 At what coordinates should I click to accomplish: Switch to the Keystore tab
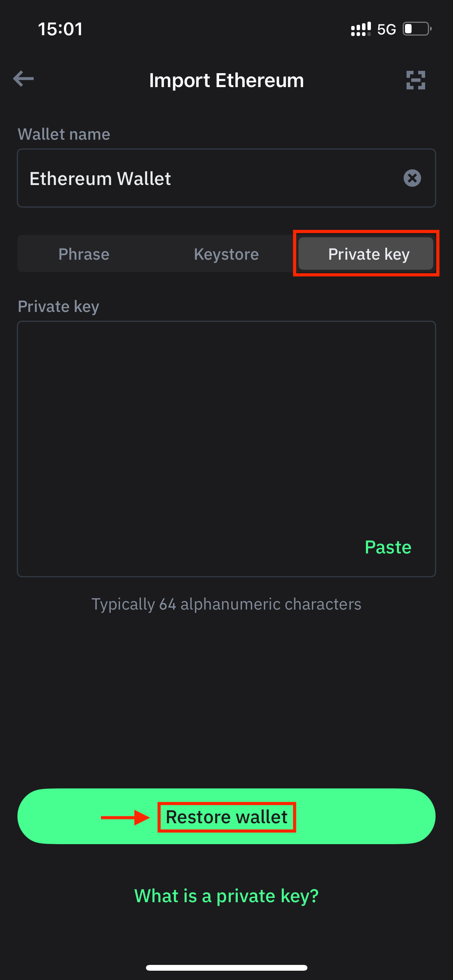pos(226,254)
